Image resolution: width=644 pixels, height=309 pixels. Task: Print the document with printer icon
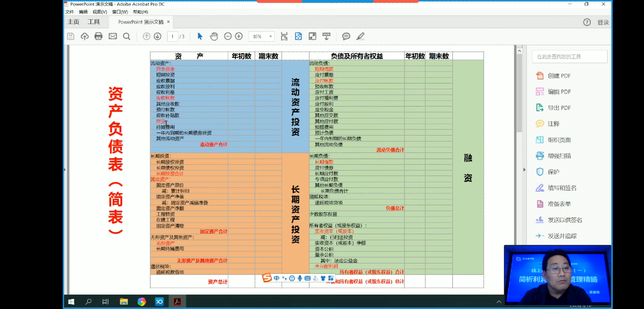pos(98,36)
